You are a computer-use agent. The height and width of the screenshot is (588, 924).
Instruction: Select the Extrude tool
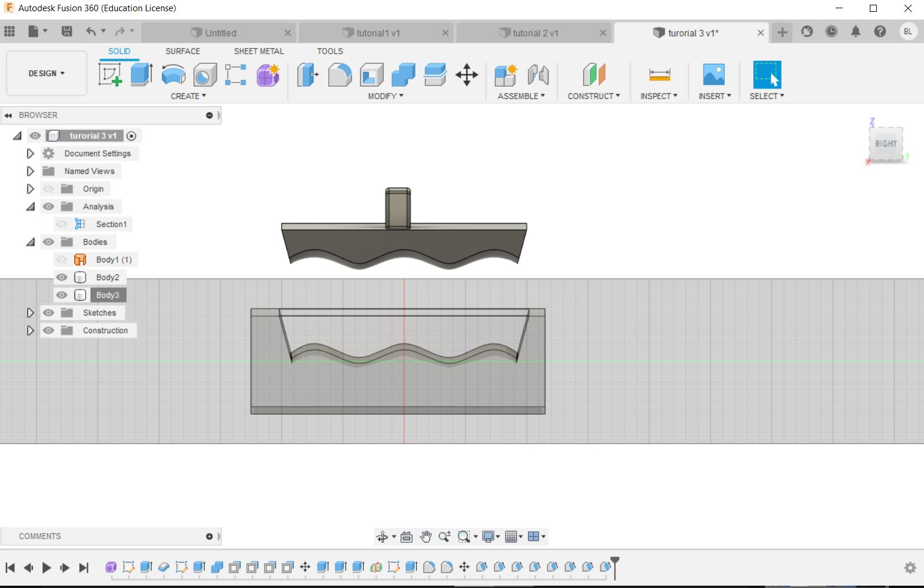[141, 75]
